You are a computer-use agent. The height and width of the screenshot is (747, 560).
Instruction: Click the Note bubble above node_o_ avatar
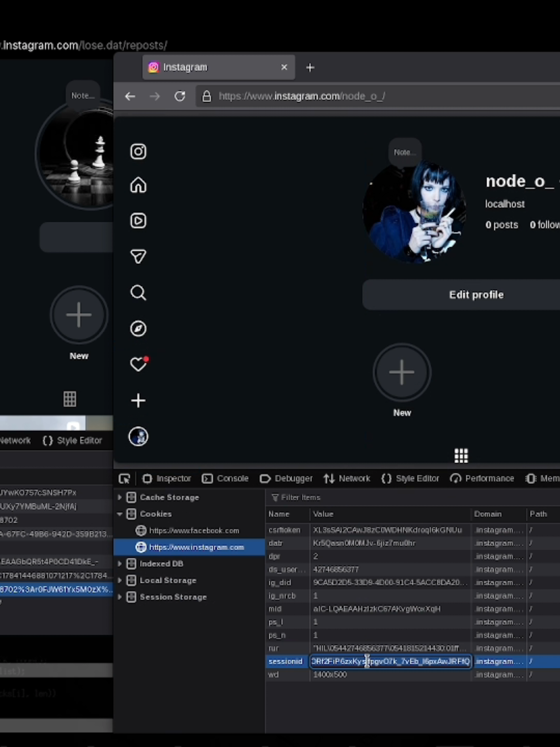[405, 152]
